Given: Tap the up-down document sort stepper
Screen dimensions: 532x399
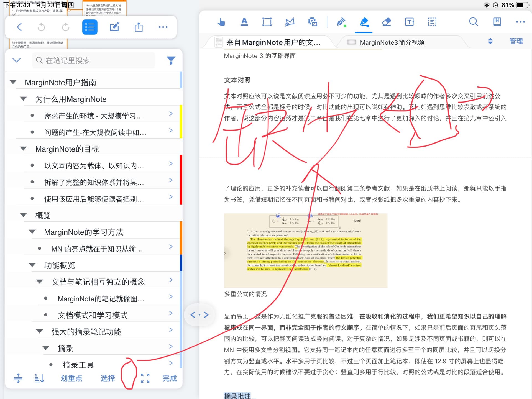Looking at the screenshot, I should pyautogui.click(x=490, y=41).
